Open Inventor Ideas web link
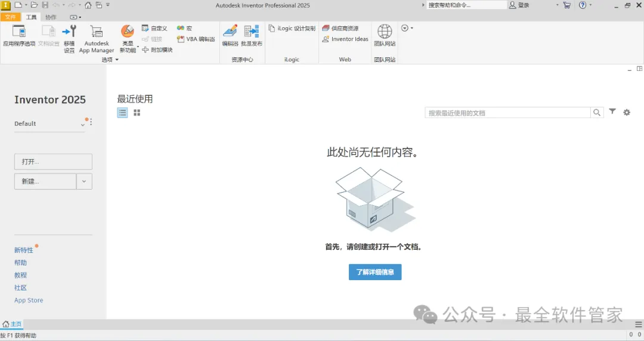 (345, 39)
